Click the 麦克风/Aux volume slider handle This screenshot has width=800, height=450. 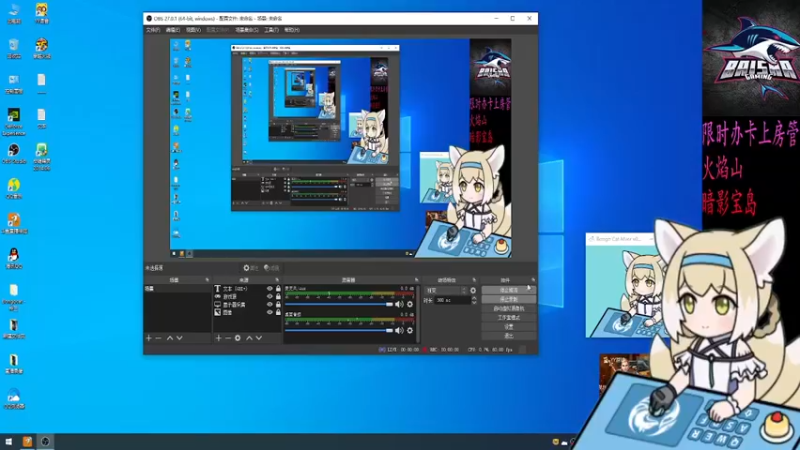(x=390, y=304)
